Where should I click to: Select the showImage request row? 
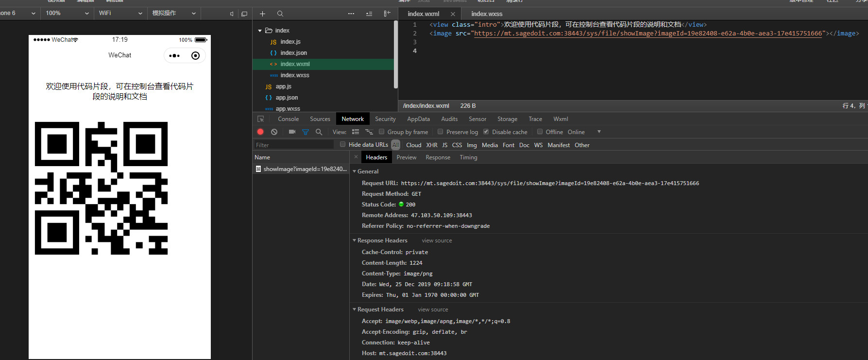tap(301, 169)
